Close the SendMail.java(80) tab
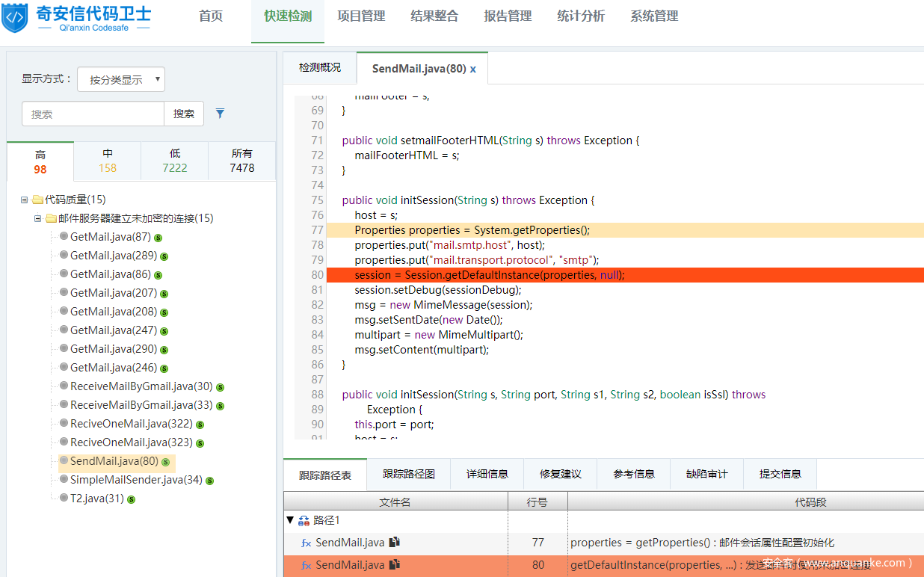This screenshot has width=924, height=577. (x=472, y=69)
